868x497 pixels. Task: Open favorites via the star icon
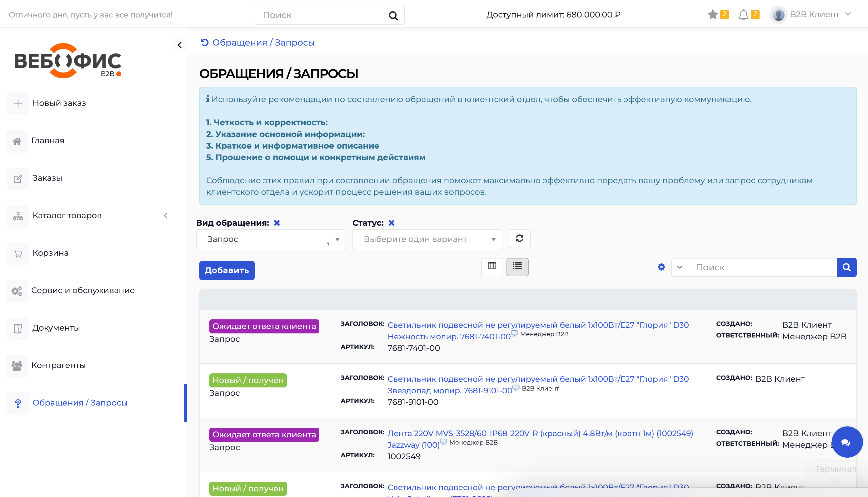coord(713,14)
